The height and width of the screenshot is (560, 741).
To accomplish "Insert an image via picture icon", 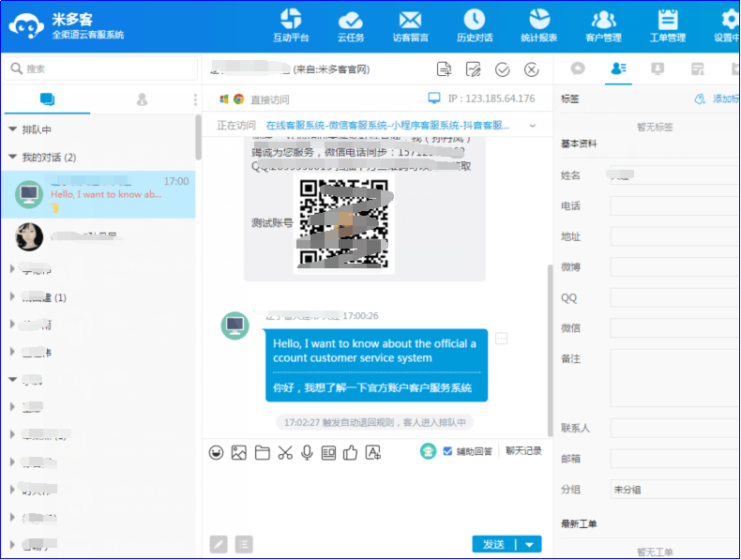I will [x=238, y=453].
